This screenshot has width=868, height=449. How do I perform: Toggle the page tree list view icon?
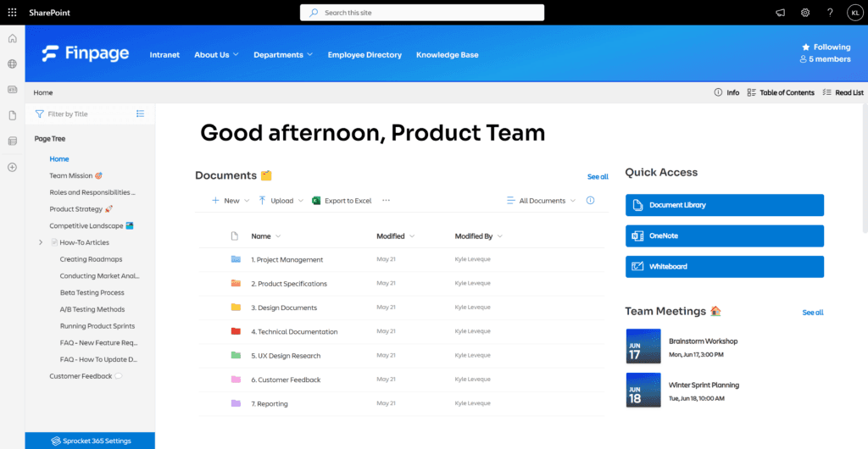[x=141, y=114]
